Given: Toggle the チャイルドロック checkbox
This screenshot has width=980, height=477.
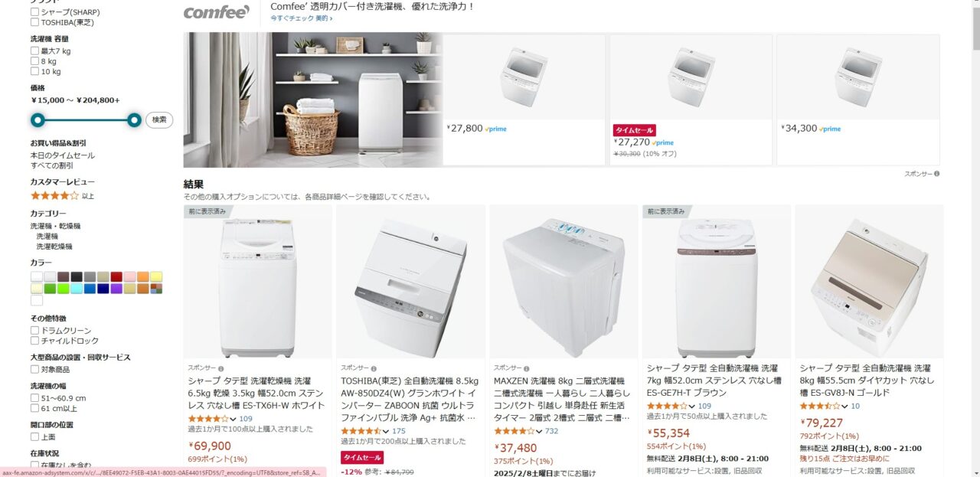Looking at the screenshot, I should point(34,341).
